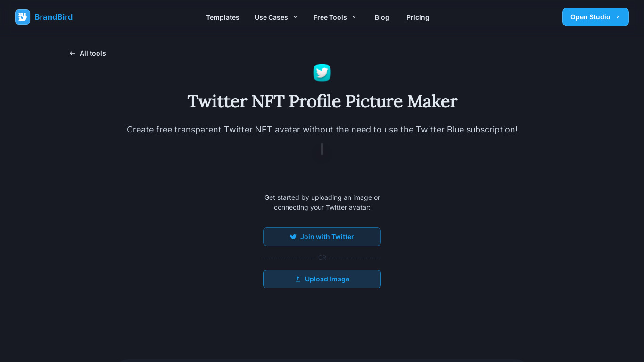Screen dimensions: 644x362
Task: Click the upload arrow icon
Action: click(x=298, y=279)
